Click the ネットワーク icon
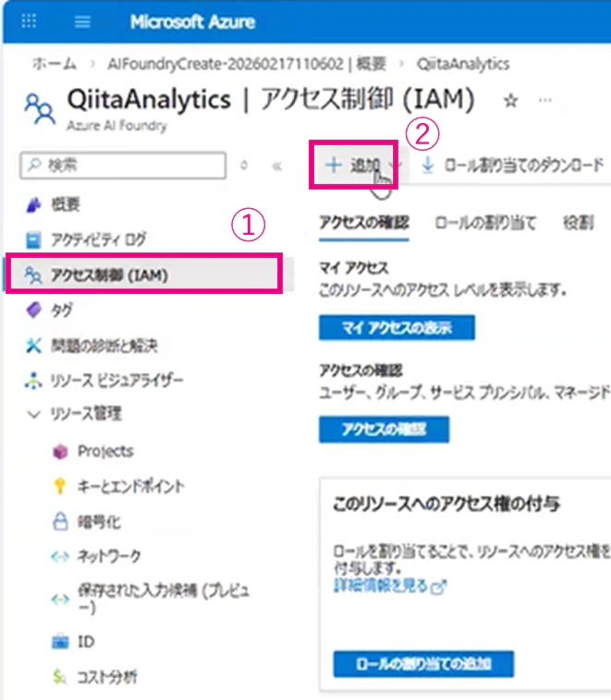 click(x=60, y=557)
